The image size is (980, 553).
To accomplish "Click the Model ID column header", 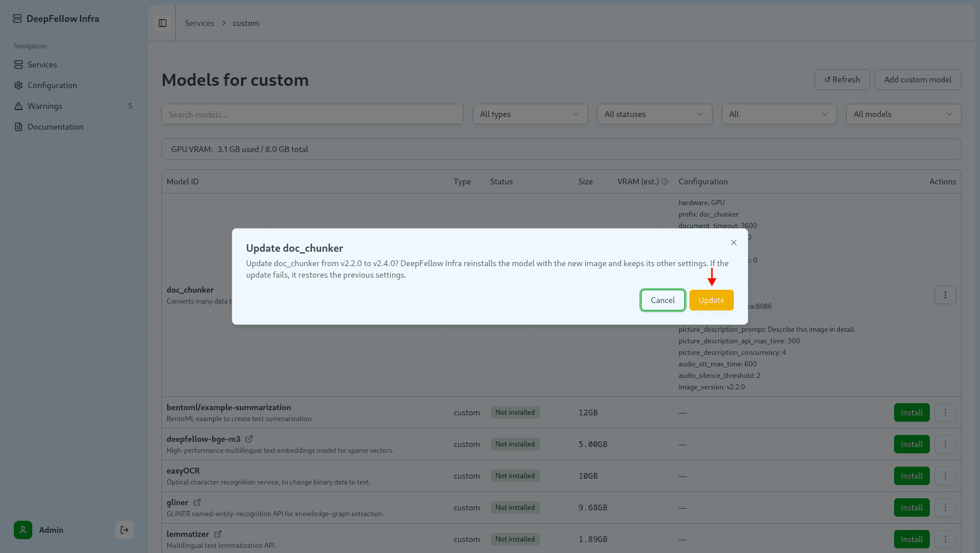I will click(x=183, y=181).
